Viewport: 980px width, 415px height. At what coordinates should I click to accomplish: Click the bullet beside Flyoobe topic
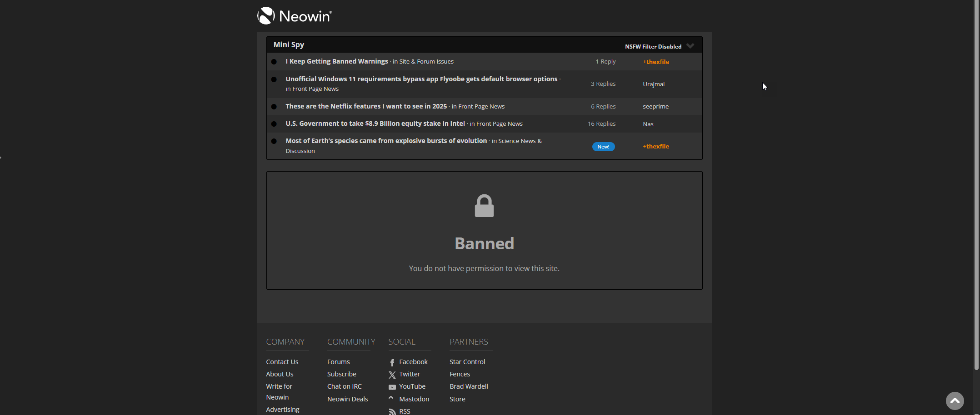(x=274, y=79)
